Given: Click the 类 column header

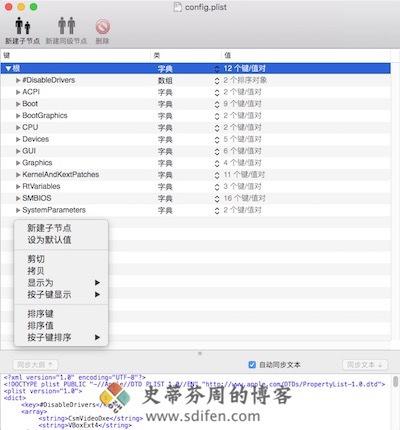Looking at the screenshot, I should [187, 55].
